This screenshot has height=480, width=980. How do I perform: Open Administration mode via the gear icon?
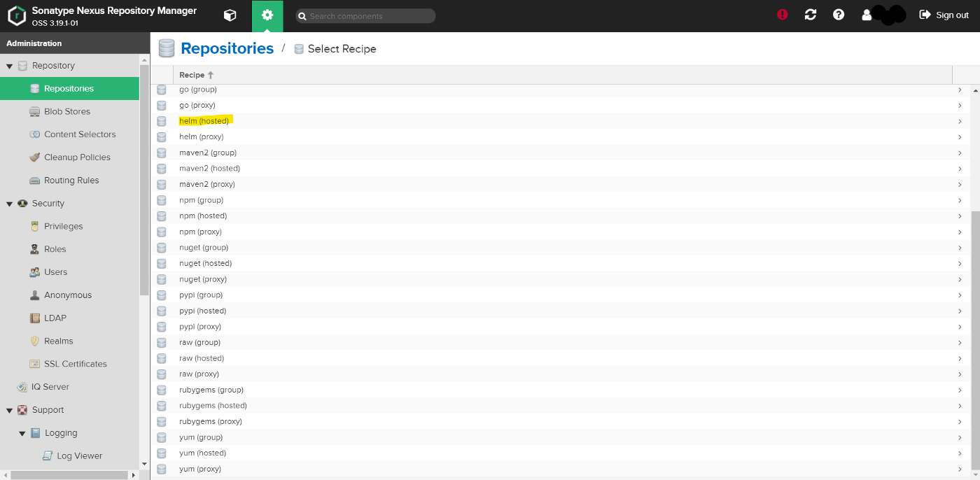[x=267, y=15]
